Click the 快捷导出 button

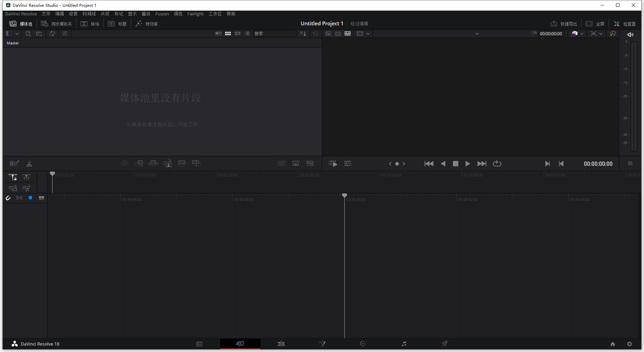point(564,24)
